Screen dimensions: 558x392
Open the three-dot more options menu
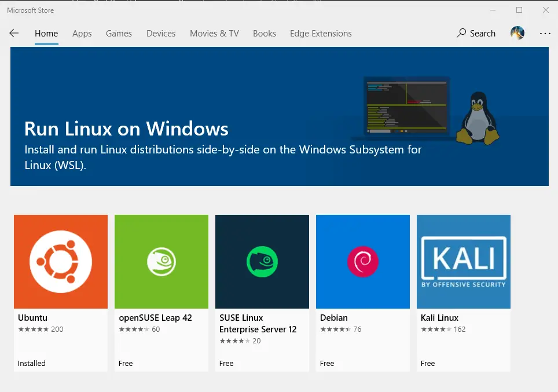(545, 34)
